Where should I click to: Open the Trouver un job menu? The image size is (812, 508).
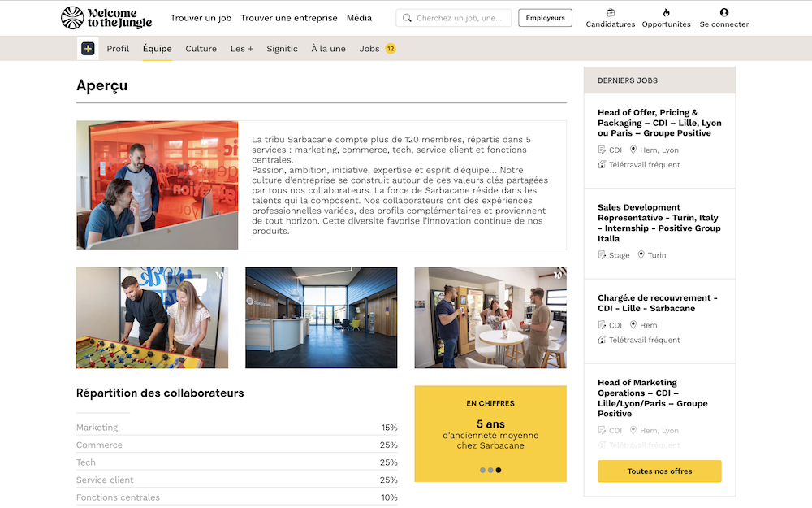tap(201, 18)
